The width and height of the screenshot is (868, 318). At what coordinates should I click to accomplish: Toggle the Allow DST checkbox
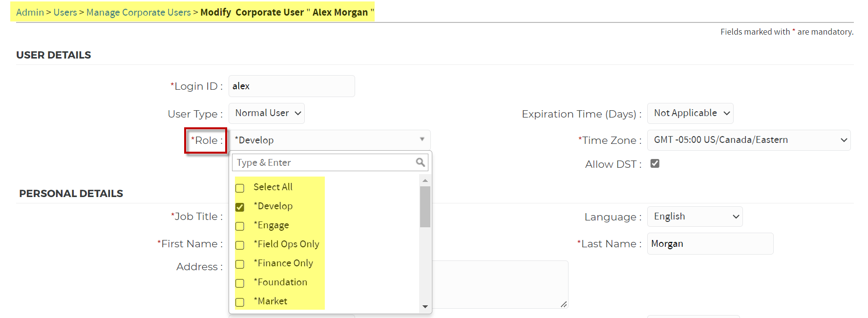pos(655,163)
